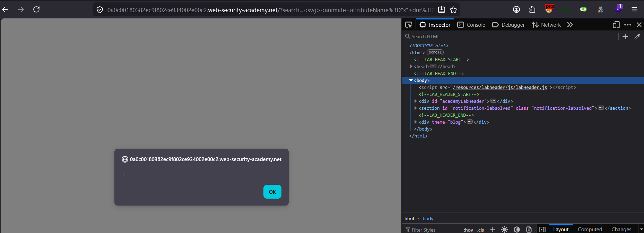Open the Firefox account profile icon
The width and height of the screenshot is (644, 233).
pyautogui.click(x=516, y=9)
